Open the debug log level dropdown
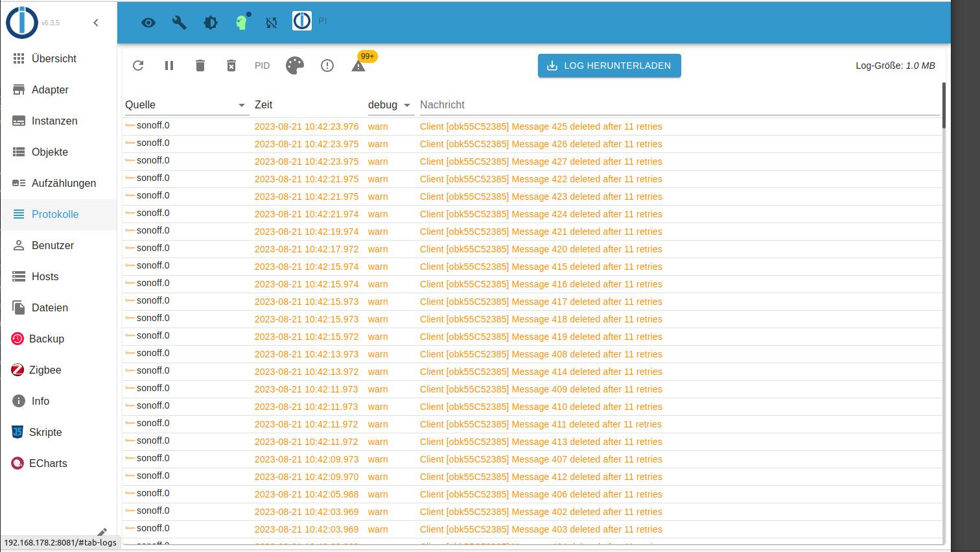This screenshot has width=980, height=552. (390, 105)
